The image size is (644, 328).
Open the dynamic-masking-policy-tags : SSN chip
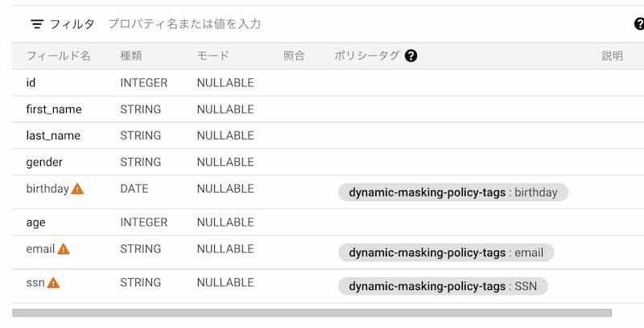coord(443,286)
